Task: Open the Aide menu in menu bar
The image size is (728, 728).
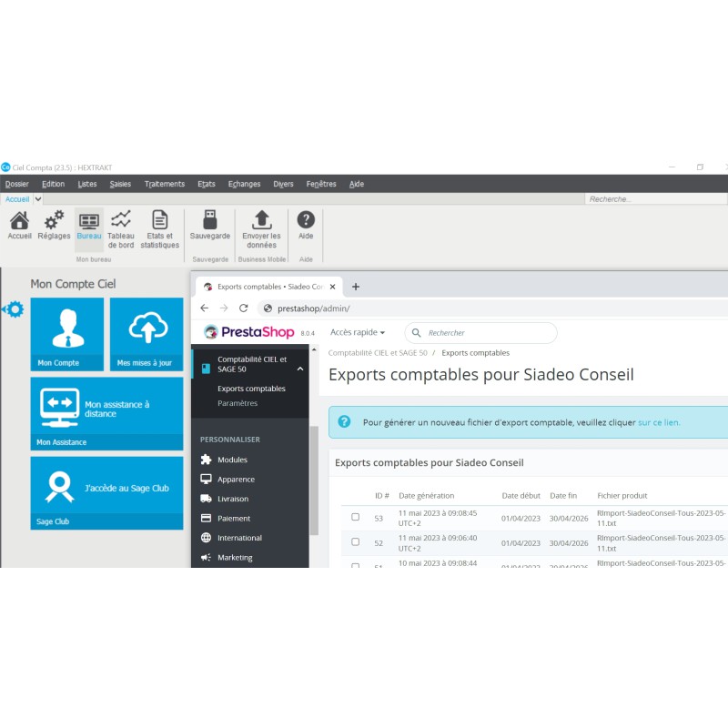Action: pyautogui.click(x=357, y=184)
